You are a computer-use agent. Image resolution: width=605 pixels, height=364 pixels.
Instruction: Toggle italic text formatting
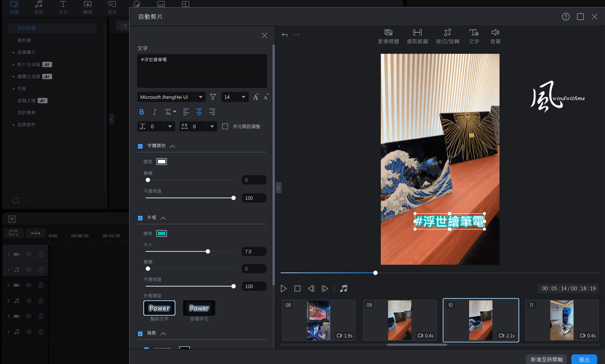click(x=154, y=112)
